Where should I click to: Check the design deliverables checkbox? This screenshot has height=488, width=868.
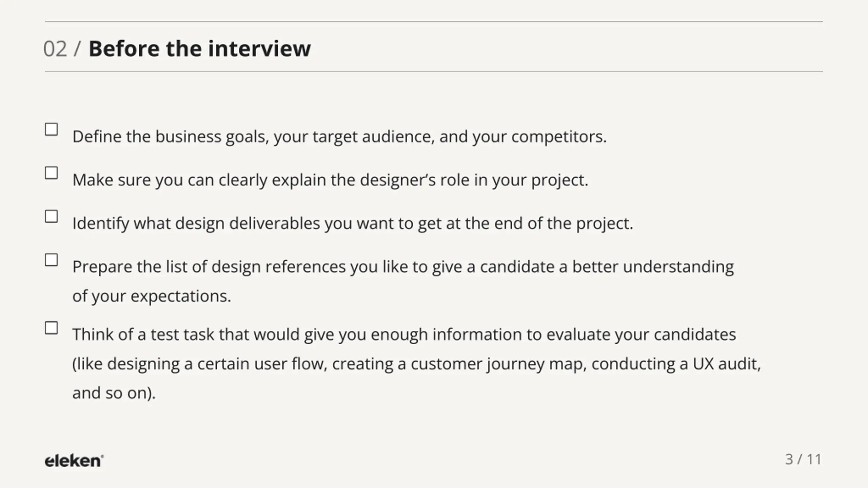(51, 216)
